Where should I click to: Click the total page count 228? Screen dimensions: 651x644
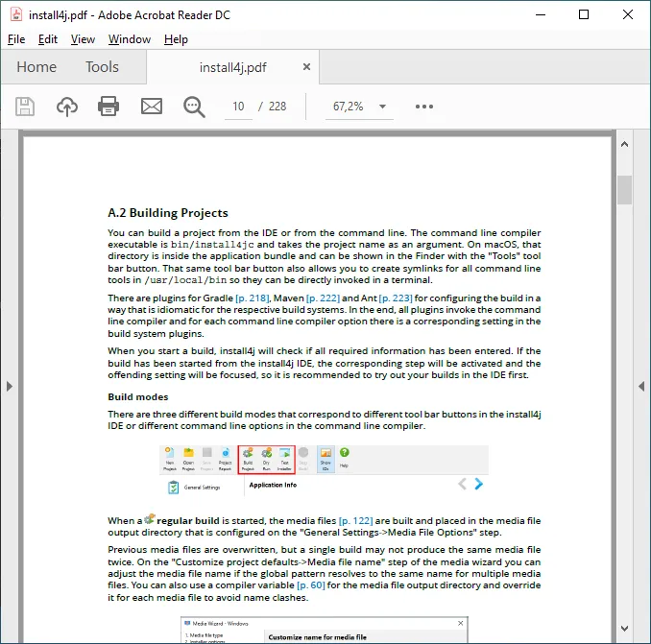coord(277,107)
